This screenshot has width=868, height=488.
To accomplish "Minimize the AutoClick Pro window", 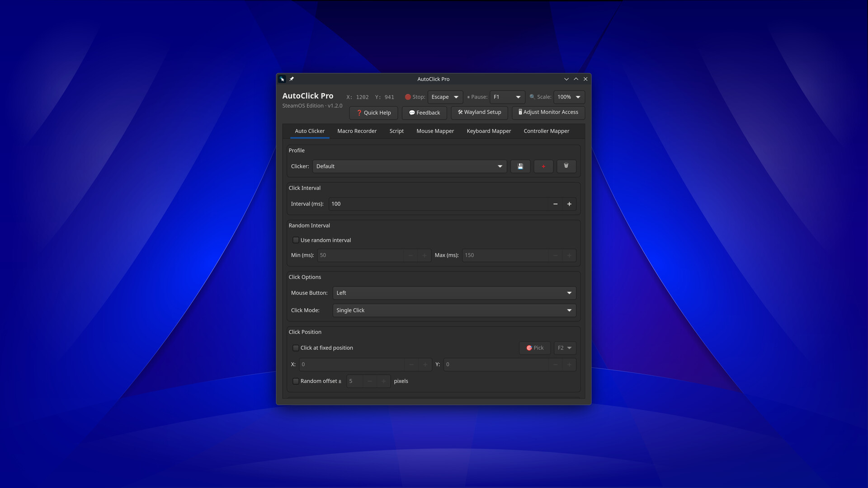I will (x=566, y=79).
